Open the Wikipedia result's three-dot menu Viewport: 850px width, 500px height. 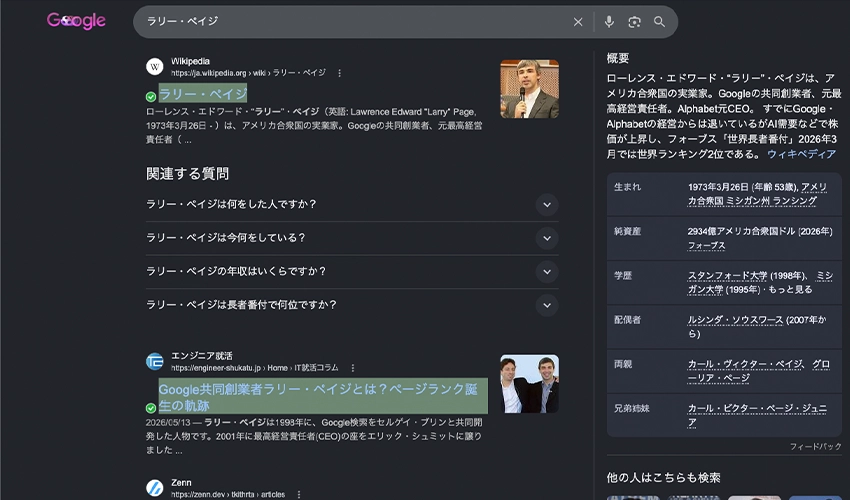[339, 73]
